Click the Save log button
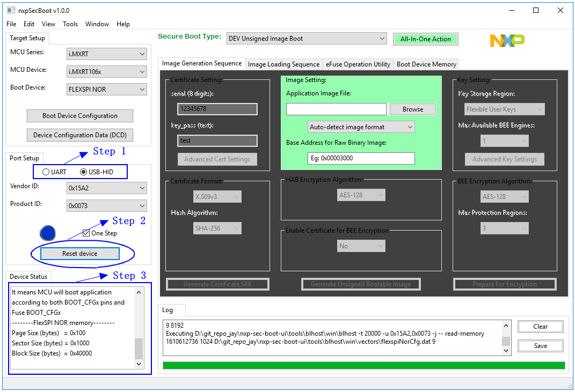 (540, 345)
